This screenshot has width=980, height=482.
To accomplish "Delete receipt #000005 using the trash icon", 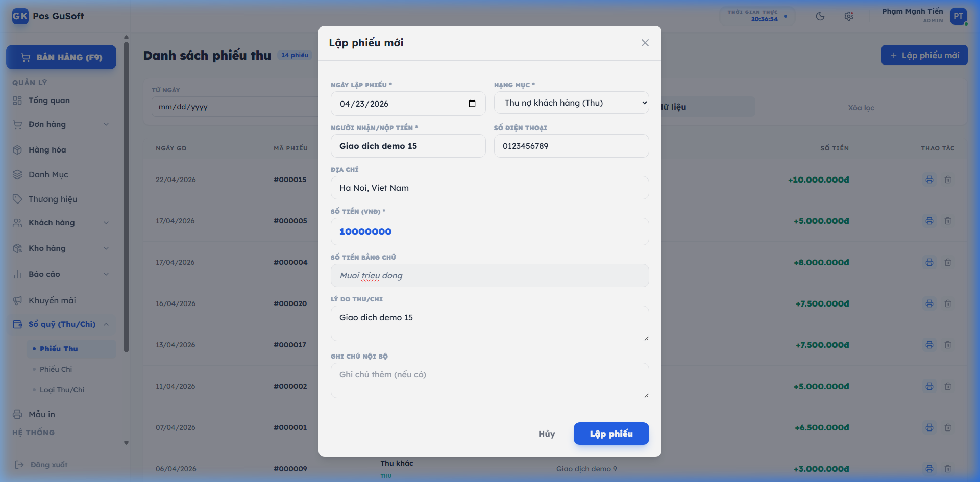I will click(948, 221).
